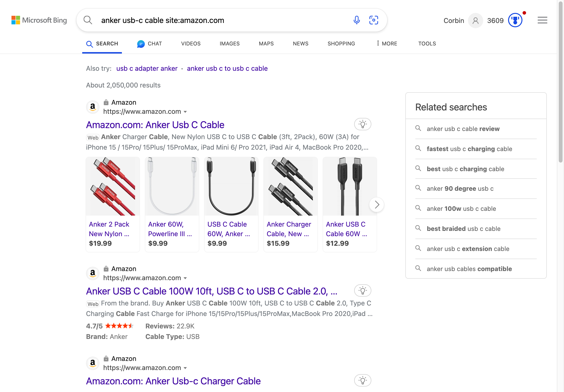Viewport: 564px width, 392px height.
Task: Click the Corbin account name
Action: coord(454,21)
